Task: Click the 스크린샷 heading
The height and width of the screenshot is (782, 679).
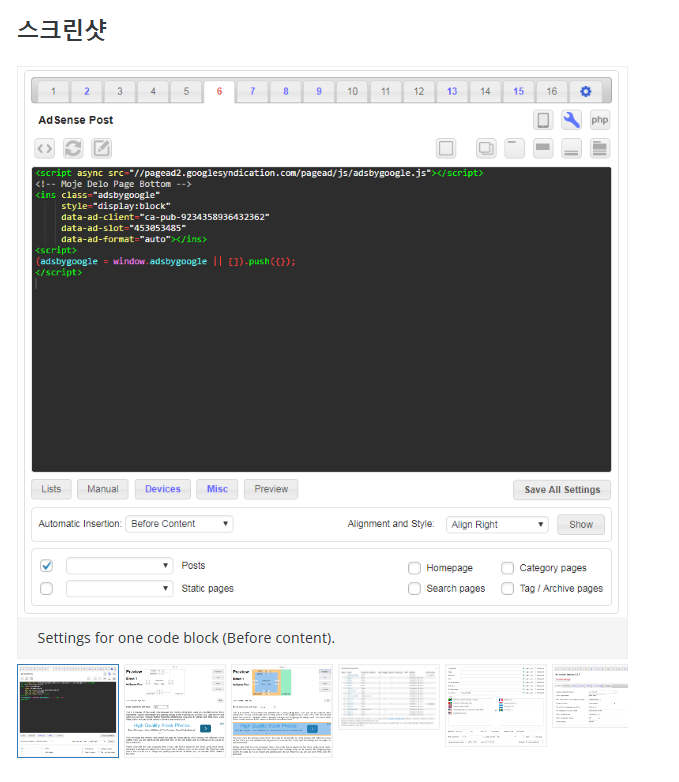Action: coord(62,29)
